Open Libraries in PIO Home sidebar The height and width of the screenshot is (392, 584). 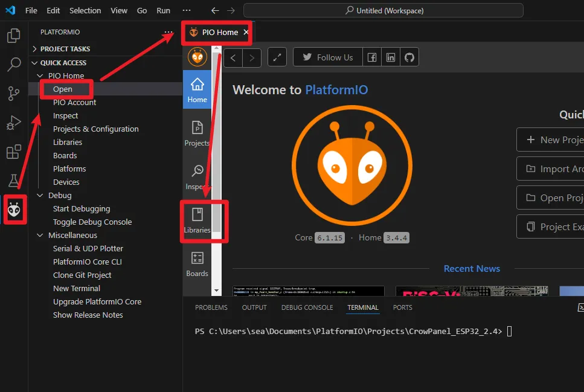pyautogui.click(x=197, y=220)
